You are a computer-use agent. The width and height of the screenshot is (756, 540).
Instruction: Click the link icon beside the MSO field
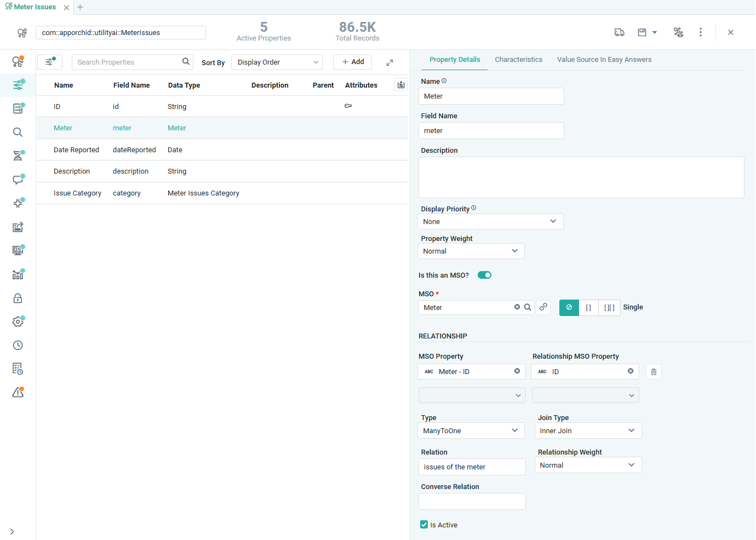point(543,307)
